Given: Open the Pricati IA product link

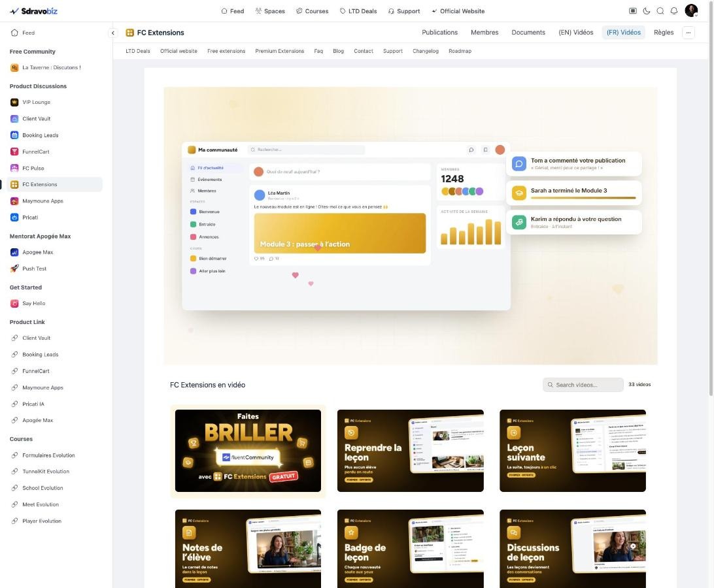Looking at the screenshot, I should tap(33, 404).
